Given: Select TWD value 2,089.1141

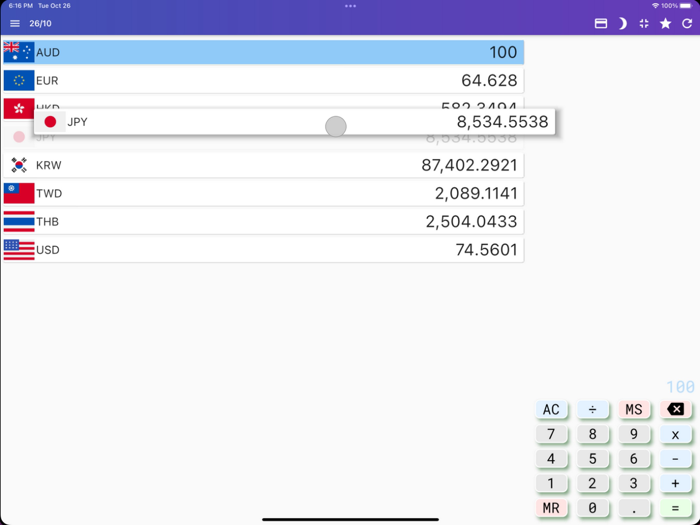Looking at the screenshot, I should [x=476, y=193].
